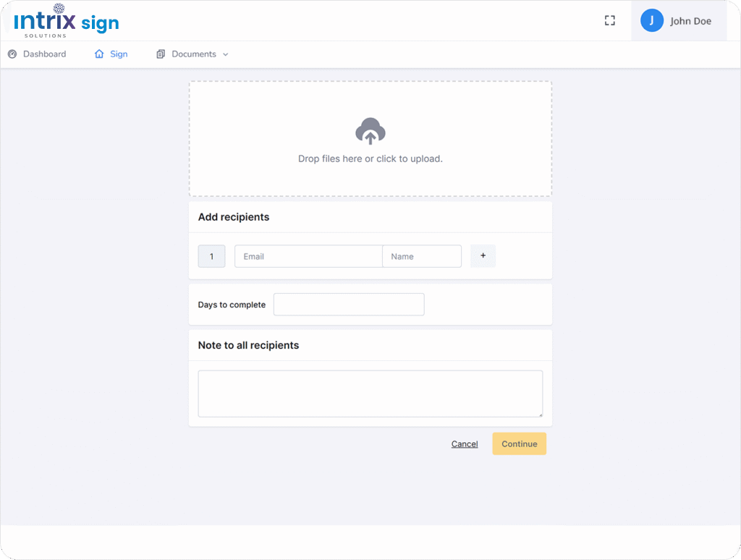The width and height of the screenshot is (741, 560).
Task: Open the Documents menu item
Action: pyautogui.click(x=193, y=54)
